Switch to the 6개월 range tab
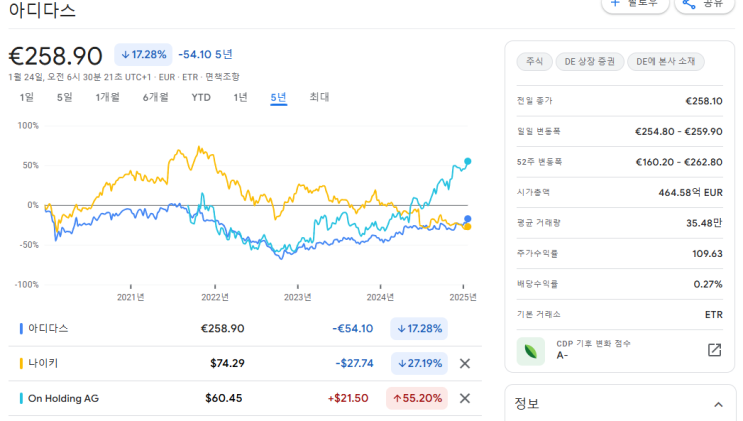This screenshot has height=421, width=743. (155, 97)
